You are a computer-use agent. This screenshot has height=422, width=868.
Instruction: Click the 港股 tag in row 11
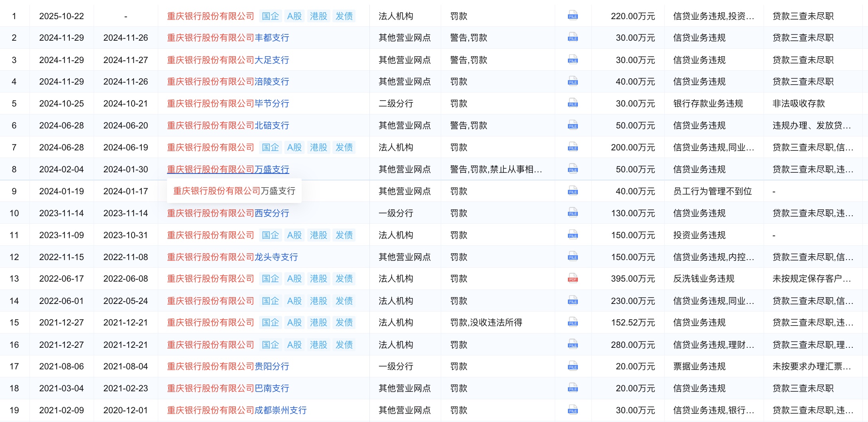318,235
